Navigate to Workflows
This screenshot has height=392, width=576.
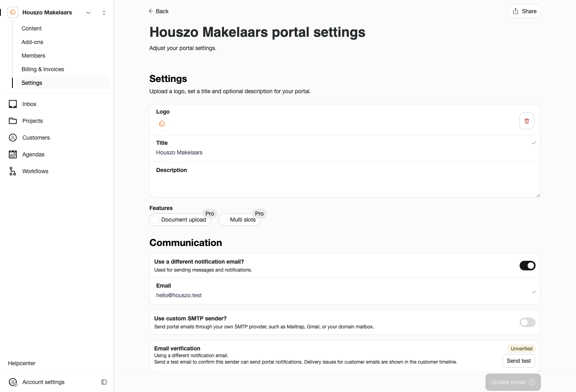pyautogui.click(x=35, y=171)
